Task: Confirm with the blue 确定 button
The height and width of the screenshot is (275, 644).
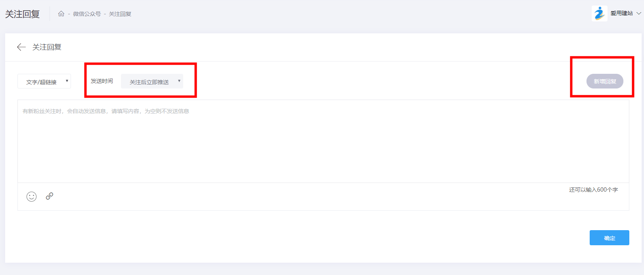Action: coord(609,238)
